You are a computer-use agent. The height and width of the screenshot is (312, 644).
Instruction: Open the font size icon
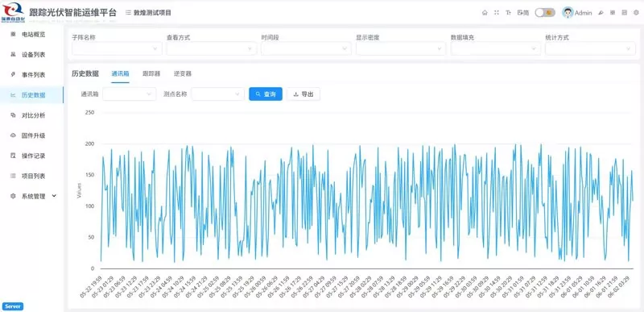[508, 13]
